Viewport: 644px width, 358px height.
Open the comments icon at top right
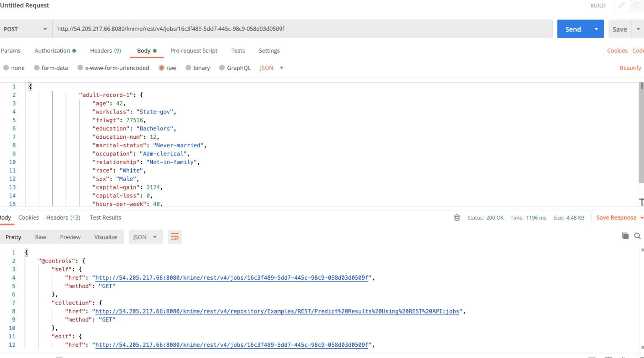coord(637,5)
